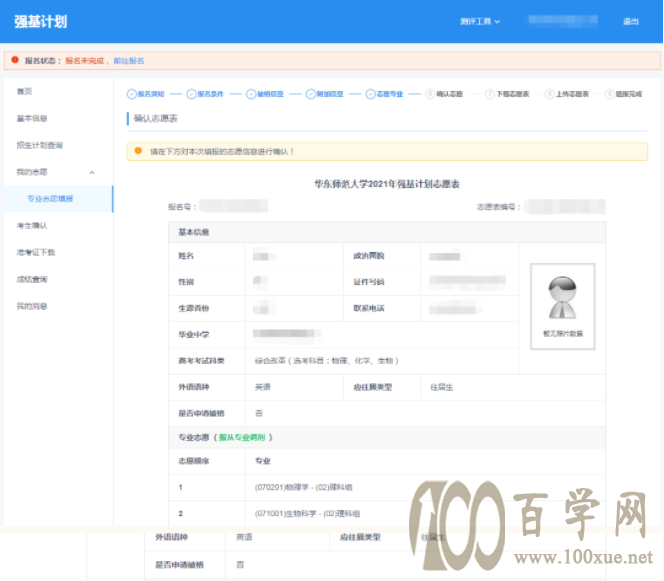Screen dimensions: 664x581
Task: Open the 测评工具 dropdown in header
Action: click(x=480, y=22)
